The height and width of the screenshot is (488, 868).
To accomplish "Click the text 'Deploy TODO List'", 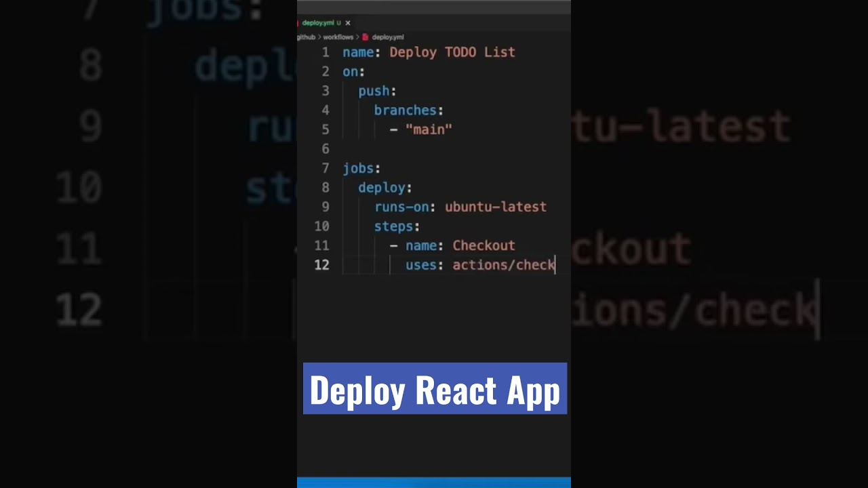I will pos(452,52).
